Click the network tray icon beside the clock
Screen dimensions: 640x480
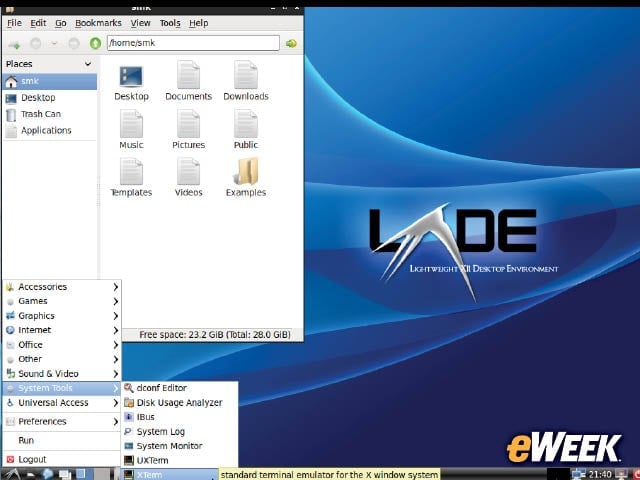click(578, 474)
